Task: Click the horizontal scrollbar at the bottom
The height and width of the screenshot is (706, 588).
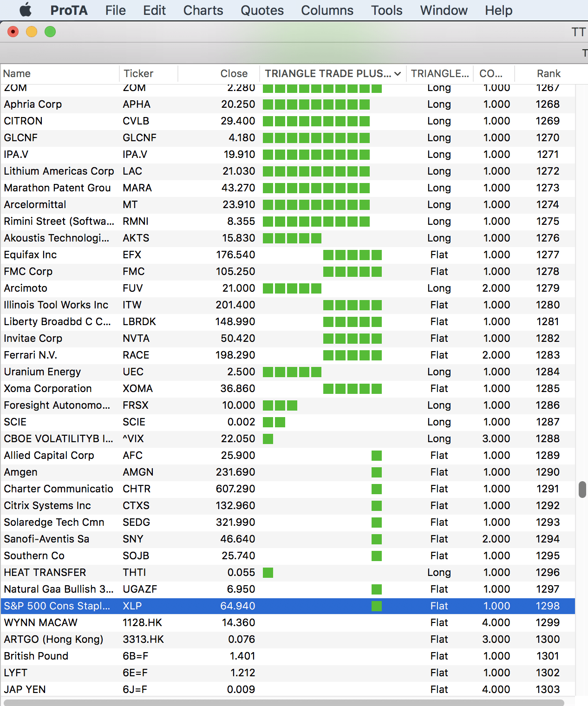Action: click(x=283, y=702)
